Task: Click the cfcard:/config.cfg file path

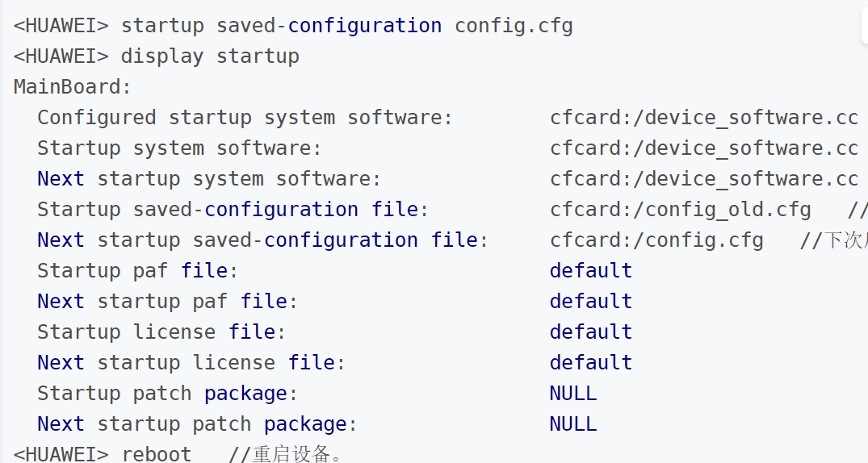Action: [656, 240]
